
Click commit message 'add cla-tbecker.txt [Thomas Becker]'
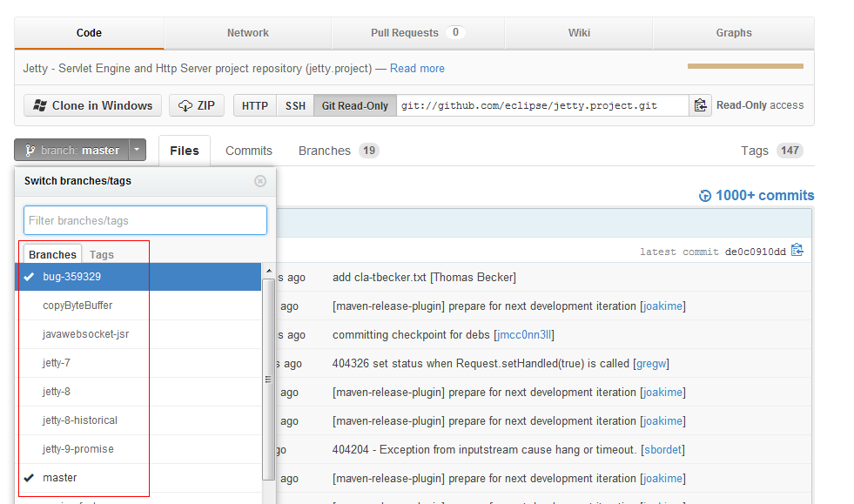(x=424, y=278)
